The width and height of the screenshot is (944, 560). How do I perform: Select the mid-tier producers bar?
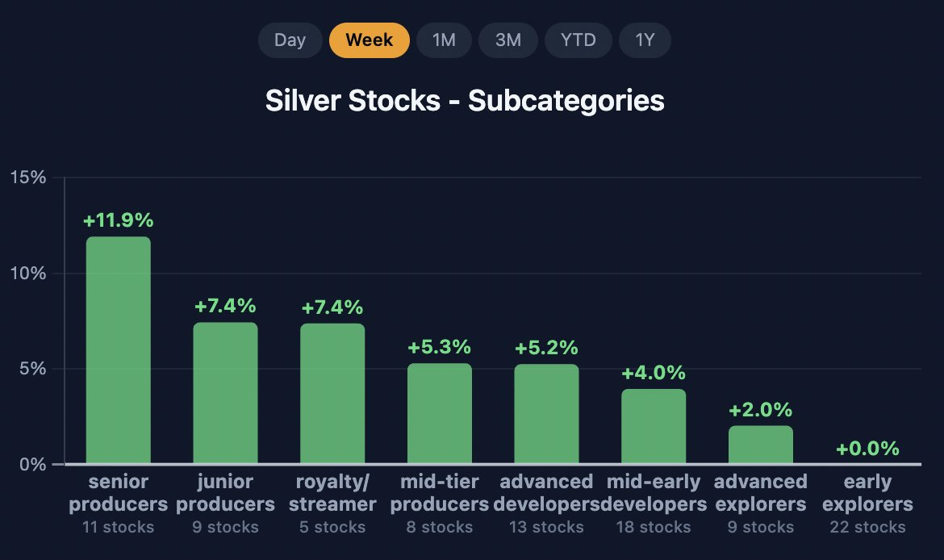pos(440,413)
